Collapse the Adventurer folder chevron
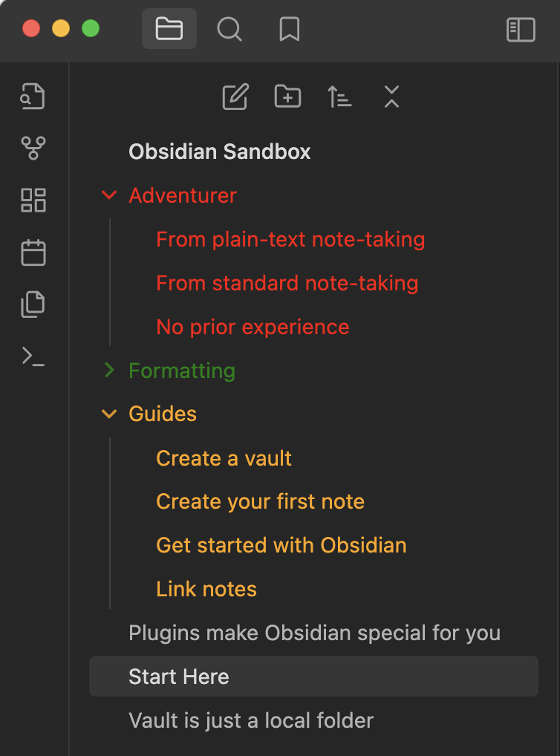This screenshot has width=560, height=756. click(109, 195)
